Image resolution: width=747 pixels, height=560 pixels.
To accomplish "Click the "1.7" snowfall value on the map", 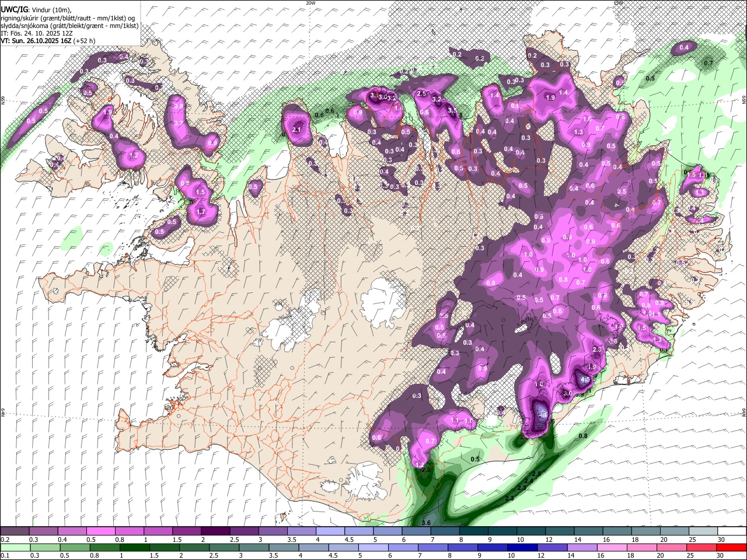I will [201, 212].
